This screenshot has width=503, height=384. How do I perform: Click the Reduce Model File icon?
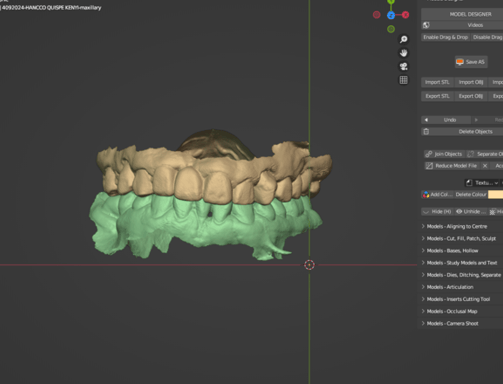point(429,166)
